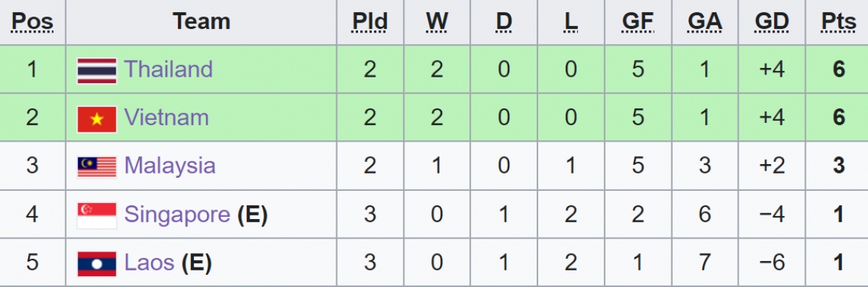The height and width of the screenshot is (287, 868).
Task: Click the GD column header
Action: (x=772, y=22)
